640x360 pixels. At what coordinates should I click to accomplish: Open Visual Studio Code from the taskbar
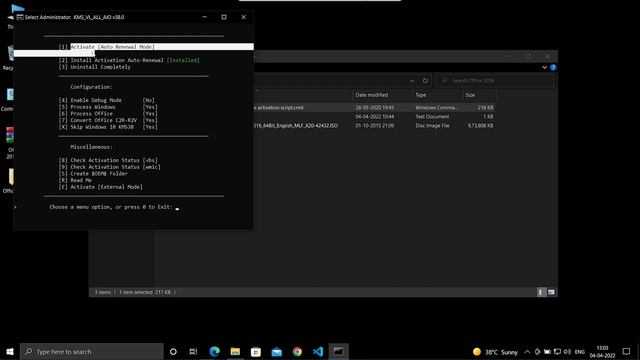click(318, 351)
